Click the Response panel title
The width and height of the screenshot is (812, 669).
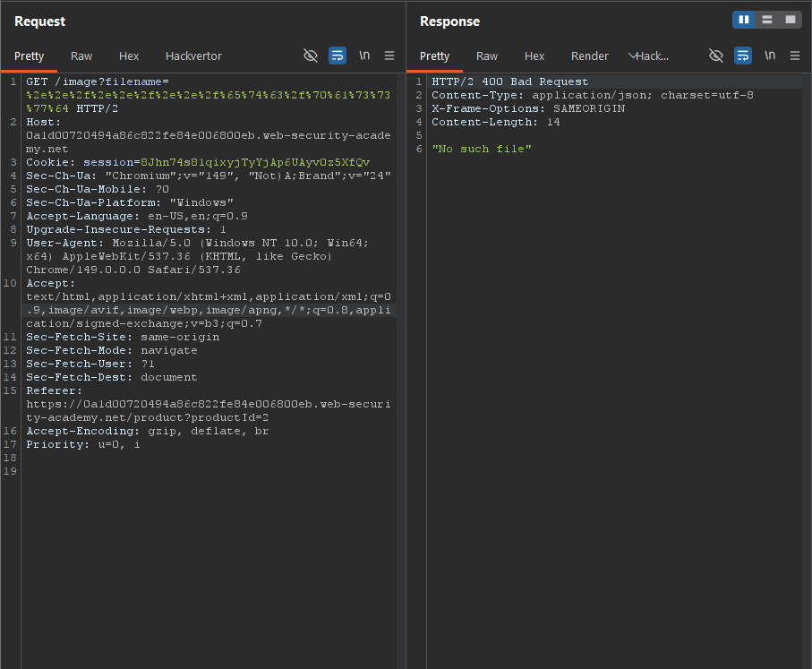click(x=449, y=21)
